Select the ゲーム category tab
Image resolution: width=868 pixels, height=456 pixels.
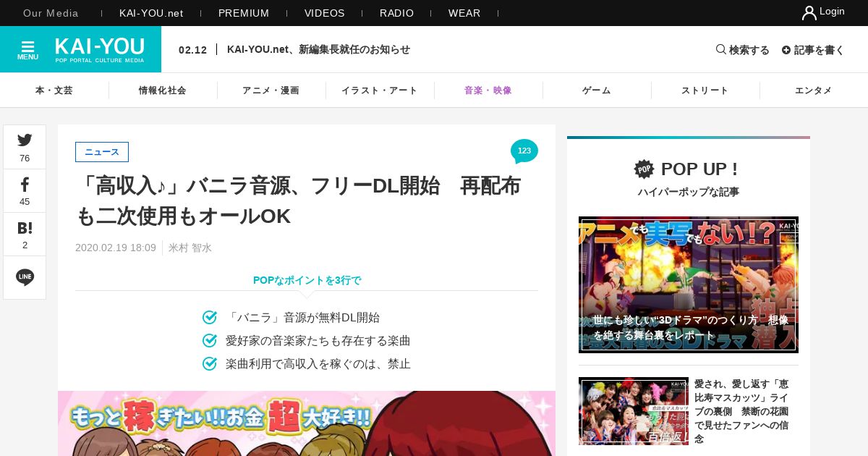click(597, 90)
